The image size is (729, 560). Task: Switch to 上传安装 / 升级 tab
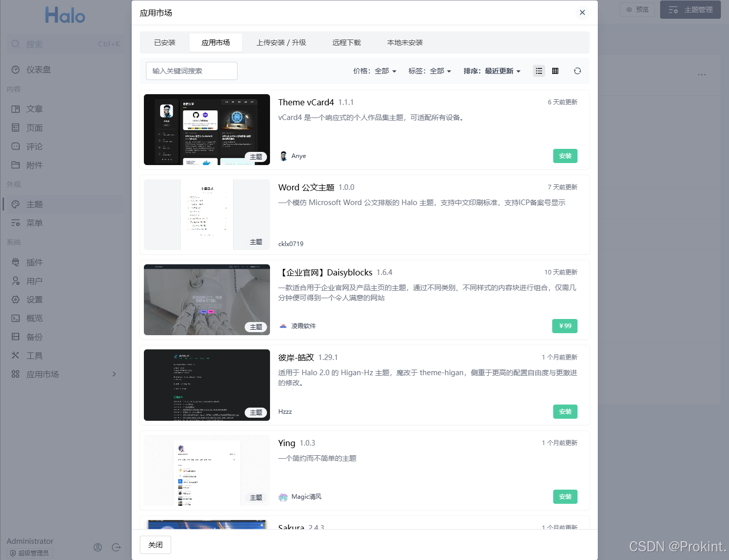coord(281,43)
